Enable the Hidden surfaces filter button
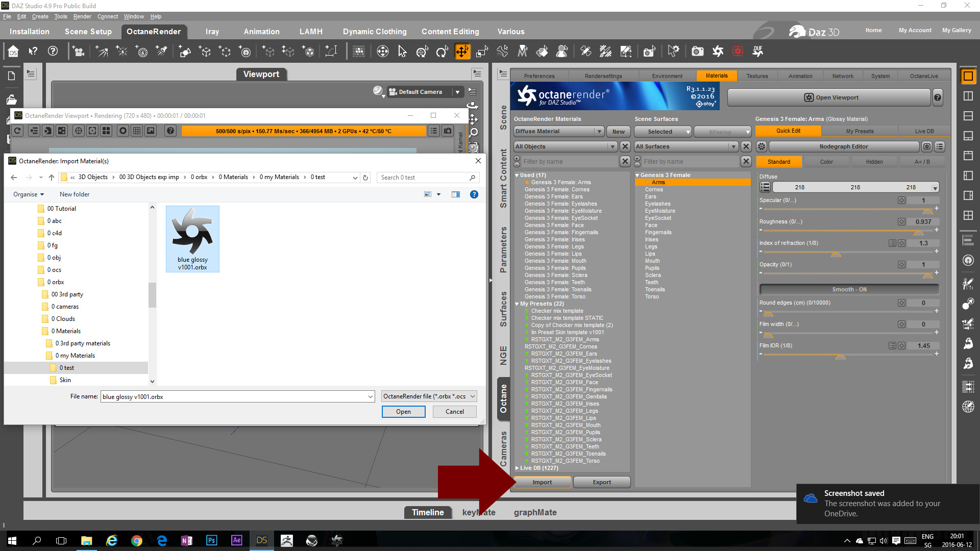Screen dimensions: 980x551 874,162
